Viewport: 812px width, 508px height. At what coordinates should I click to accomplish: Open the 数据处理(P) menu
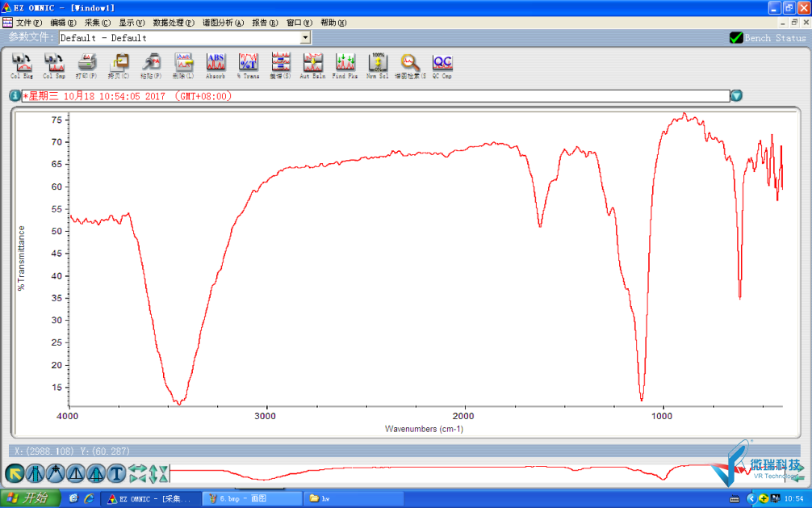174,23
